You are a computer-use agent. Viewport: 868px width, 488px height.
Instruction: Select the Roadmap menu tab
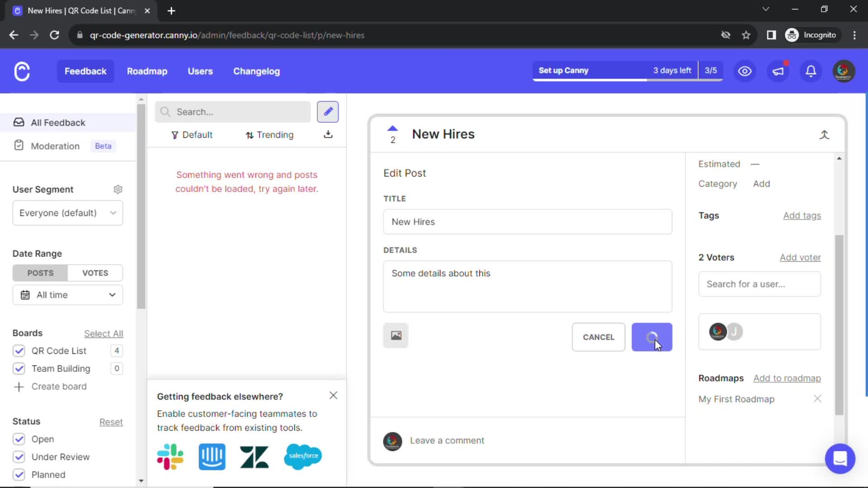(x=147, y=71)
